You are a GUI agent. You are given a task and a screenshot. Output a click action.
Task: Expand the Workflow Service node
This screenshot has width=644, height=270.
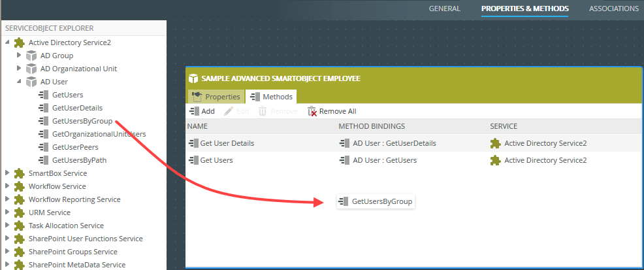[8, 186]
